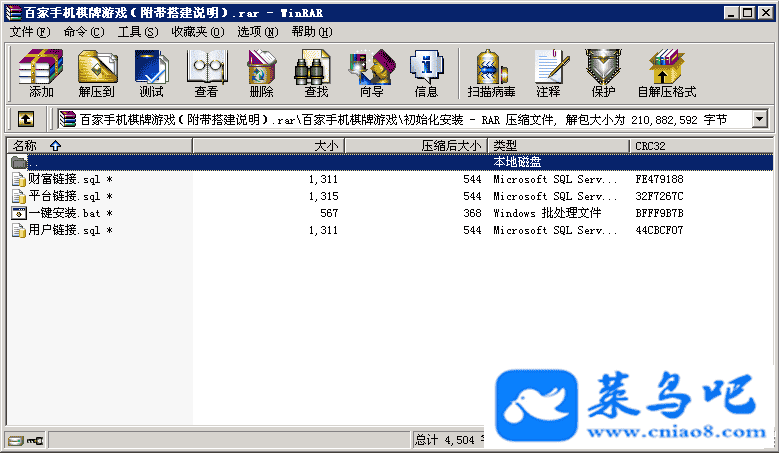Click the 添加 (Add) toolbar icon

point(41,73)
